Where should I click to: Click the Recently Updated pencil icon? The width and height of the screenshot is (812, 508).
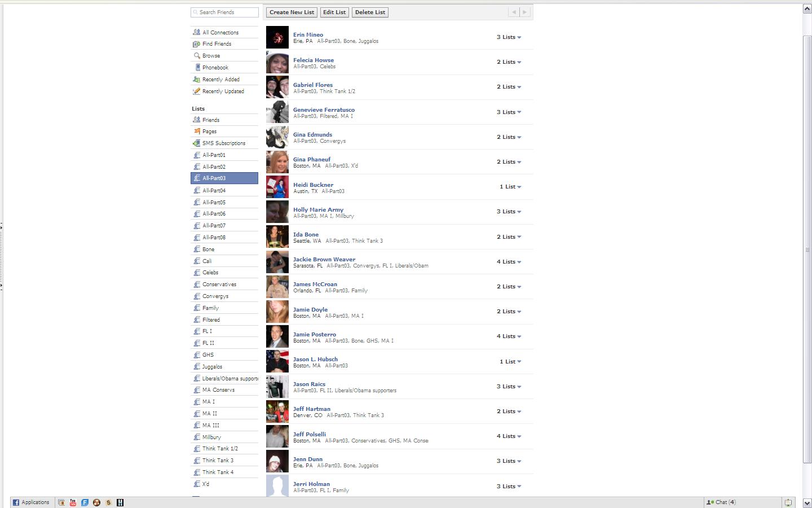click(x=196, y=91)
